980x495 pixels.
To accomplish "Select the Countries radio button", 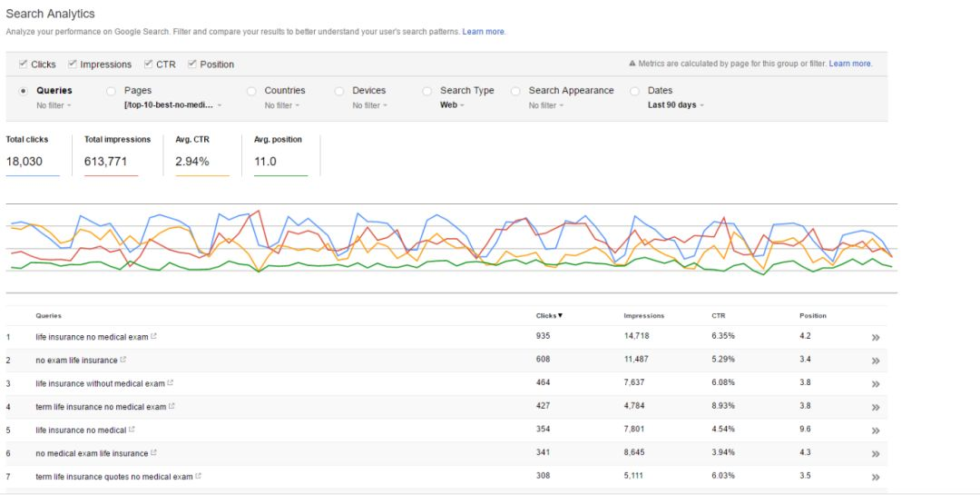I will (x=251, y=91).
